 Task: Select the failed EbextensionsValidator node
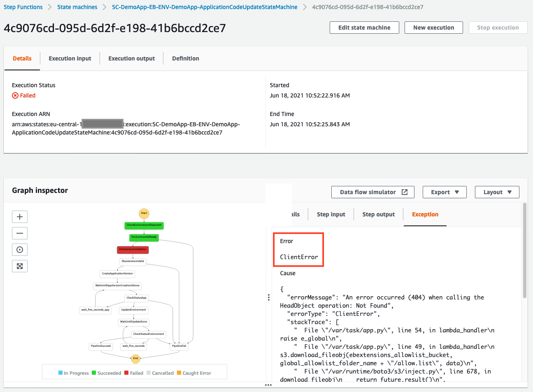(133, 250)
